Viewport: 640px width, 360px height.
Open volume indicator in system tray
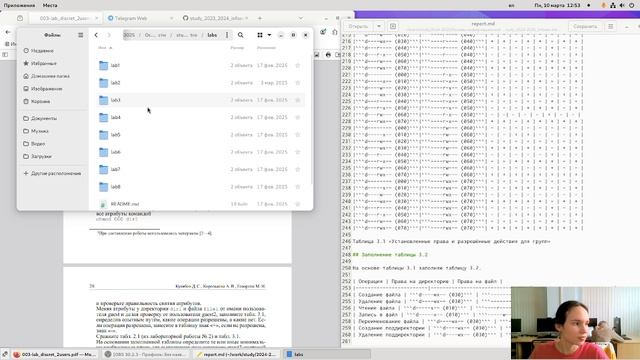click(622, 5)
